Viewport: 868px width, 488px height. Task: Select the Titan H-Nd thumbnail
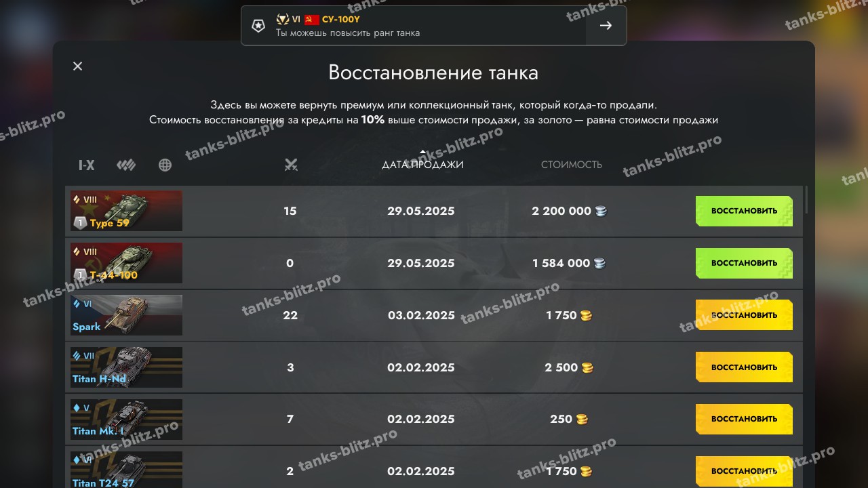pyautogui.click(x=126, y=367)
